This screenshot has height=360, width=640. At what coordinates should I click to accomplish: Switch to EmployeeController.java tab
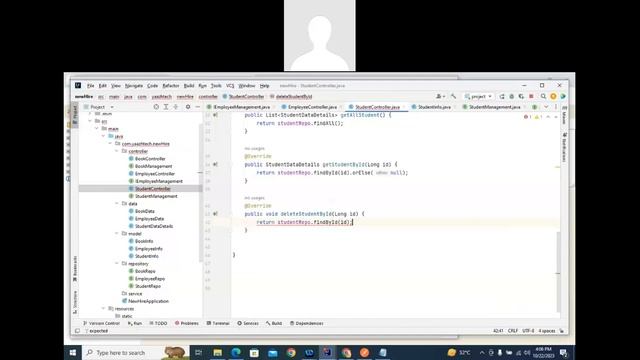[x=312, y=107]
